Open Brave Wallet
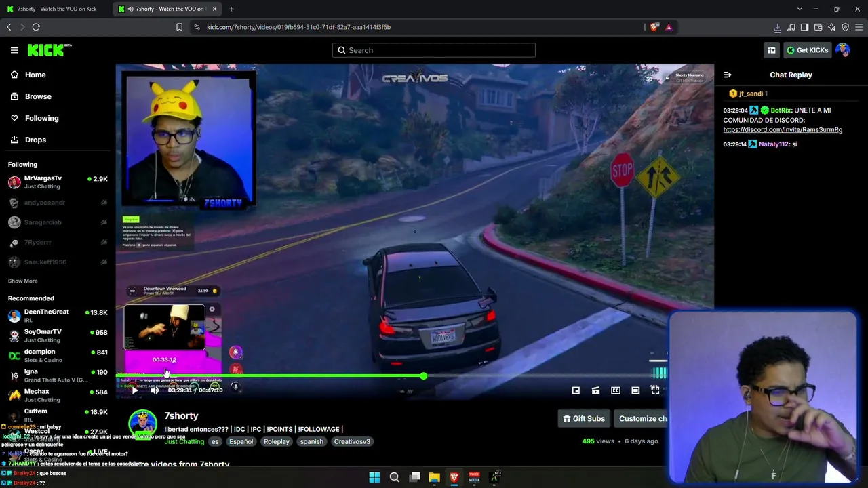Image resolution: width=868 pixels, height=488 pixels. (x=818, y=27)
